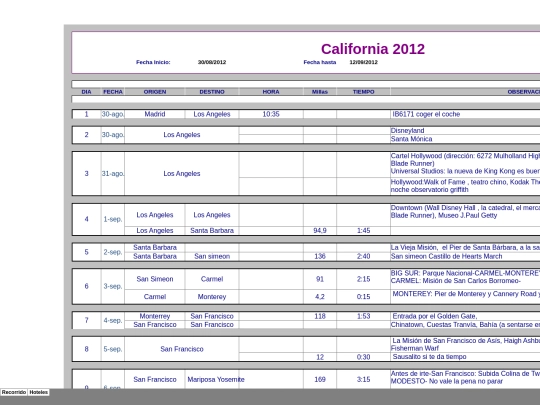Click the FECHA column header
Screen dimensions: 540x405
click(113, 92)
